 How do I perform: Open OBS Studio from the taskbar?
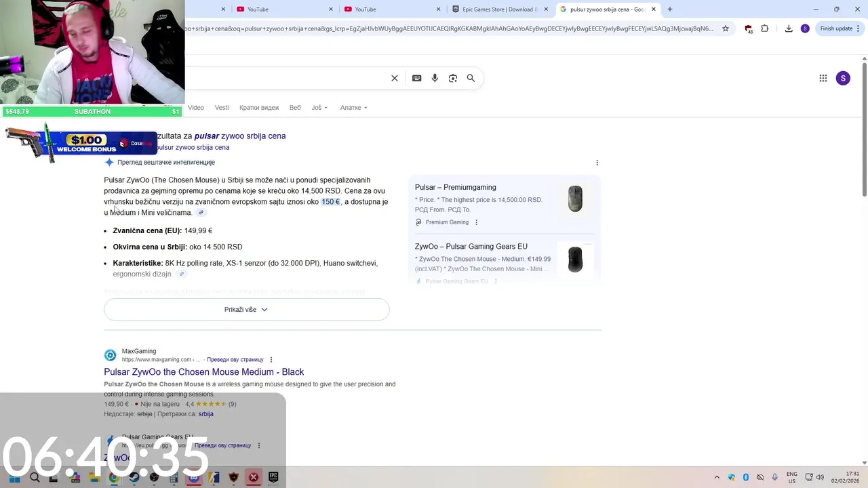click(x=154, y=477)
